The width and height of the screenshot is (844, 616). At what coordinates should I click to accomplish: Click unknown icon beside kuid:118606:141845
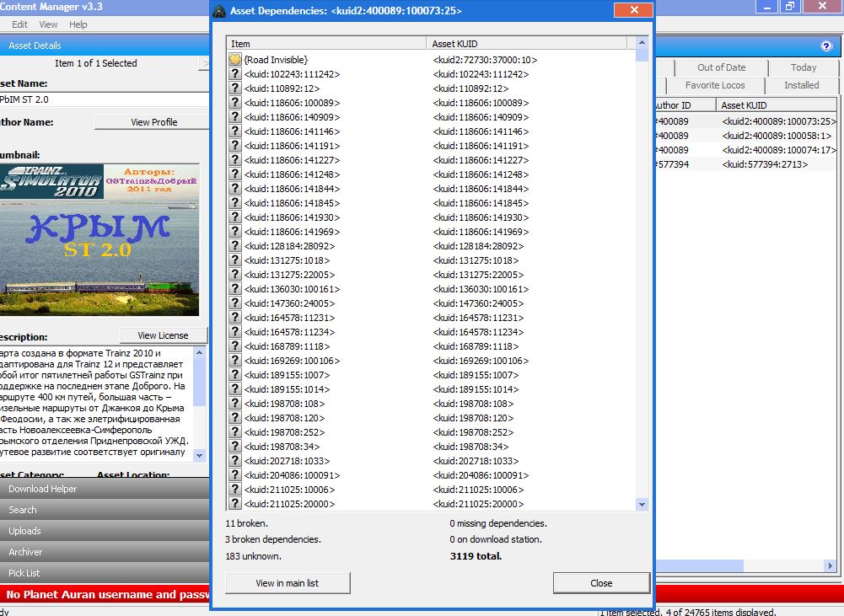click(234, 203)
